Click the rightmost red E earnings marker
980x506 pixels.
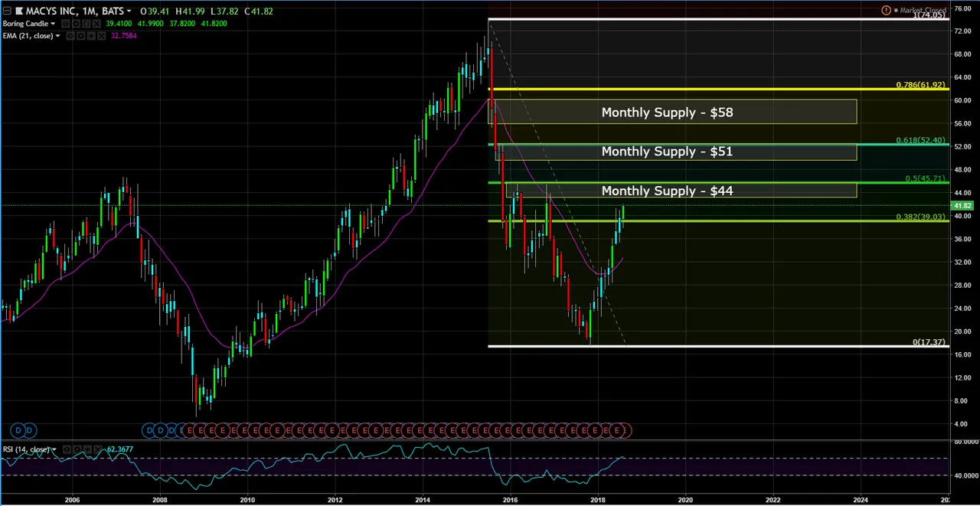pyautogui.click(x=627, y=431)
